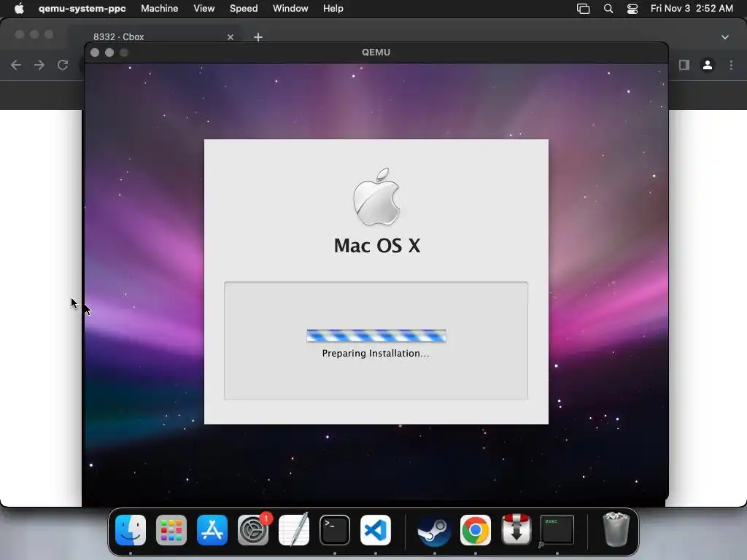Click the Preparing Installation text
747x560 pixels.
tap(376, 354)
